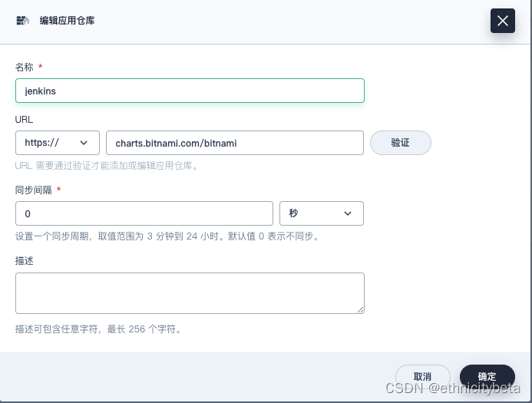Click the 确定 confirm button
The width and height of the screenshot is (532, 403).
click(x=487, y=377)
